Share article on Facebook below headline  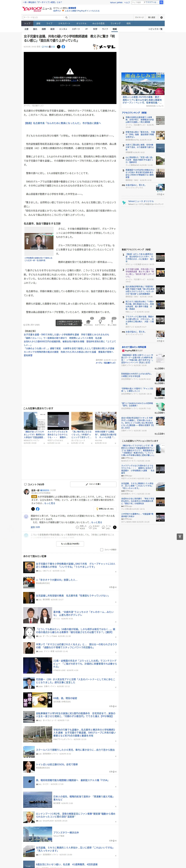[x=63, y=47]
